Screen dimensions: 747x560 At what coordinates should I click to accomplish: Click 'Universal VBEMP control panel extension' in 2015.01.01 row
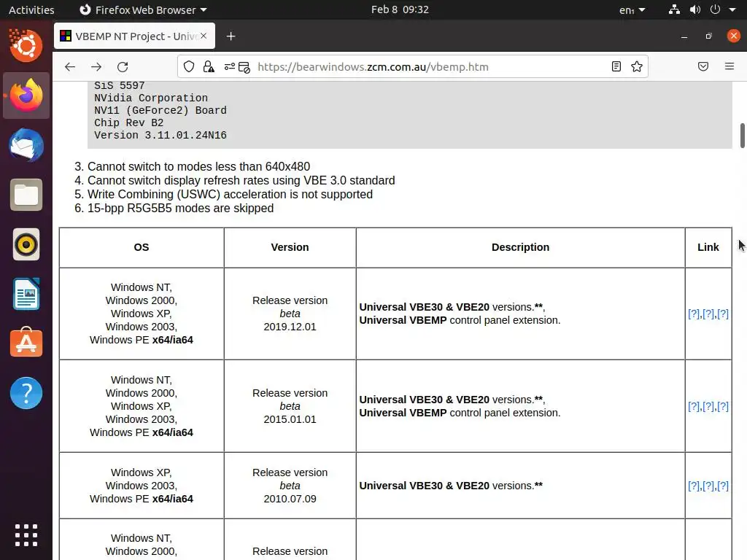460,413
